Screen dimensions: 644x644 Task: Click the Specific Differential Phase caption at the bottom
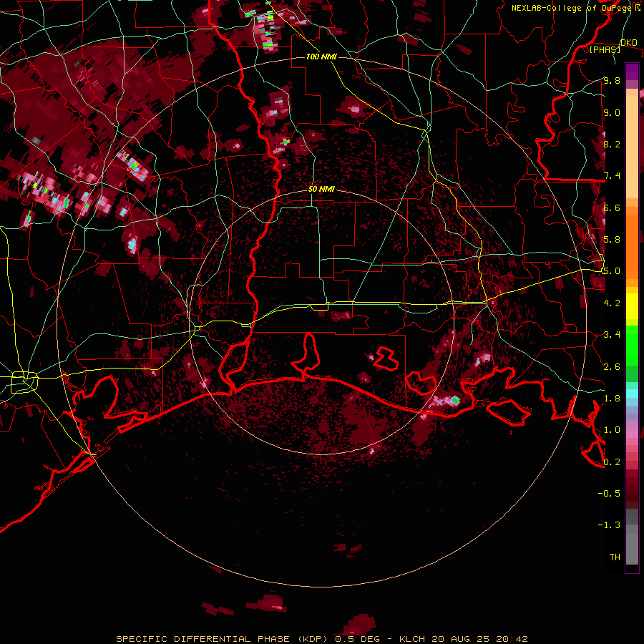[x=321, y=639]
